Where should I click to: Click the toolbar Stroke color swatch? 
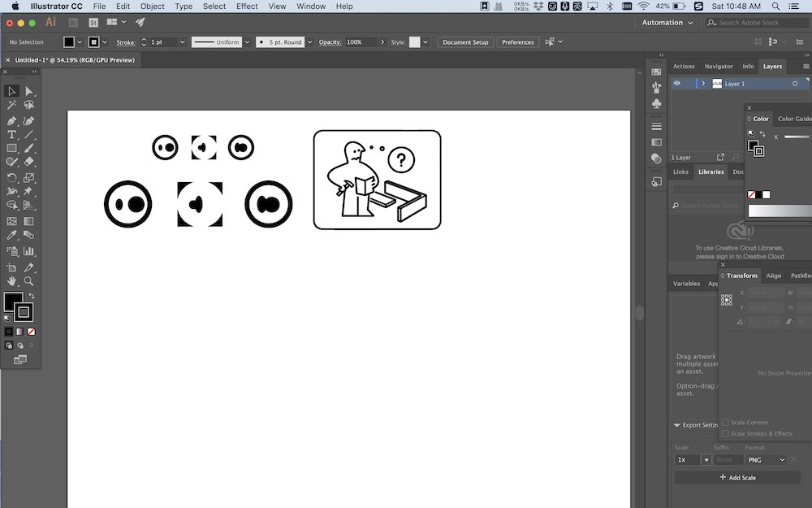click(x=24, y=312)
